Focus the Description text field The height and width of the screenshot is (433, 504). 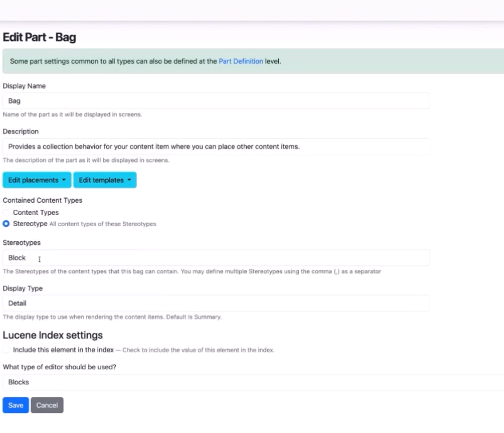[215, 146]
